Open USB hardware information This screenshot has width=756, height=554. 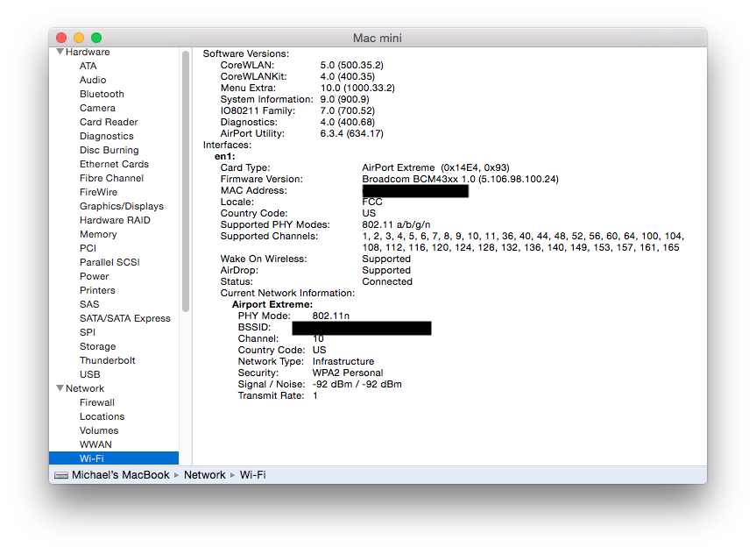coord(89,374)
